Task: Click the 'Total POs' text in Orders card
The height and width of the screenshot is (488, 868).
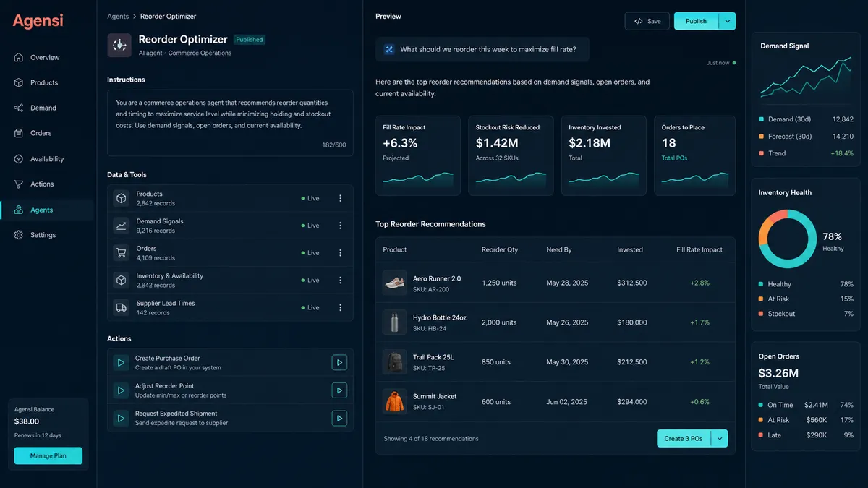Action: 674,158
